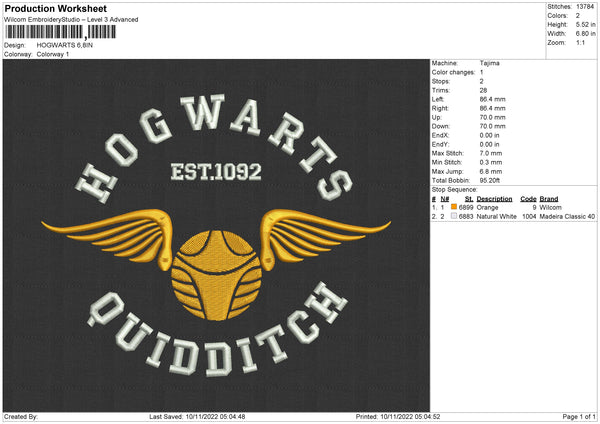Screen dimensions: 600x424
Task: Click the 'N#' column header
Action: click(x=445, y=199)
